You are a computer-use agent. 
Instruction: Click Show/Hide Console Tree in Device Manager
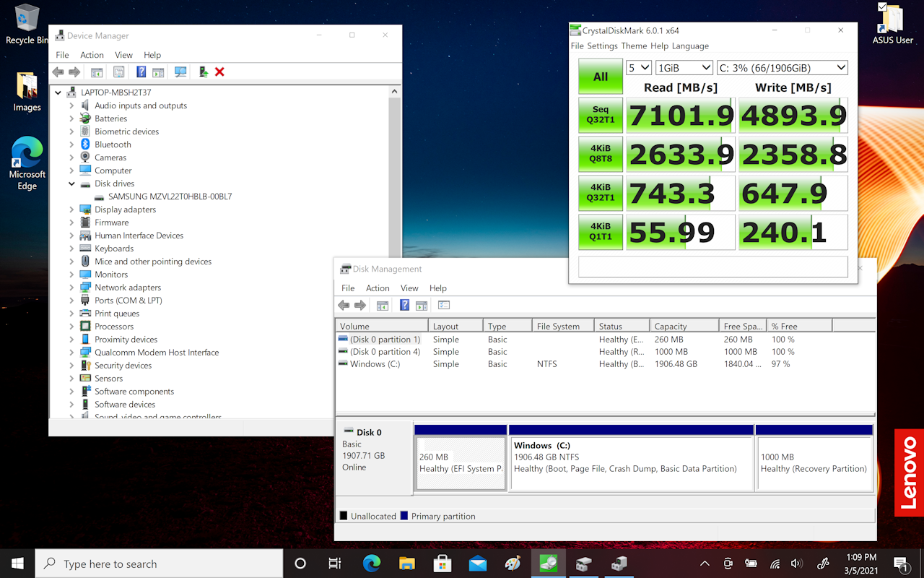(97, 72)
